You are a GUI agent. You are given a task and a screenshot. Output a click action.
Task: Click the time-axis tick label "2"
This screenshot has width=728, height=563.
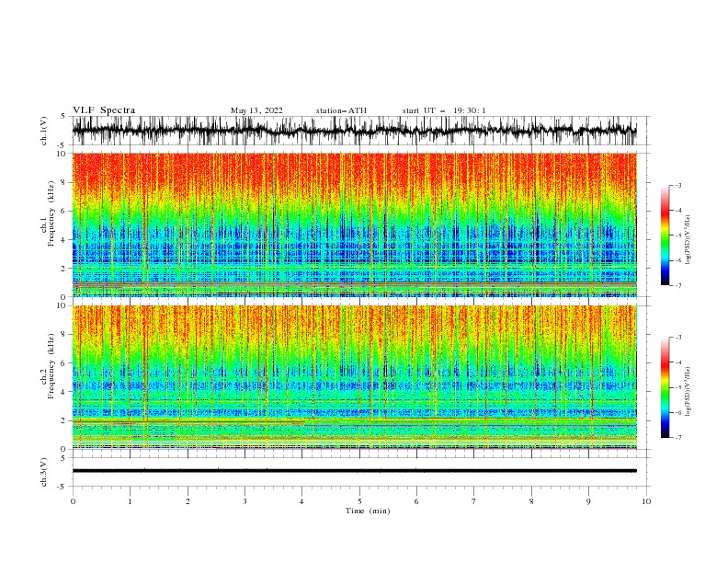188,501
